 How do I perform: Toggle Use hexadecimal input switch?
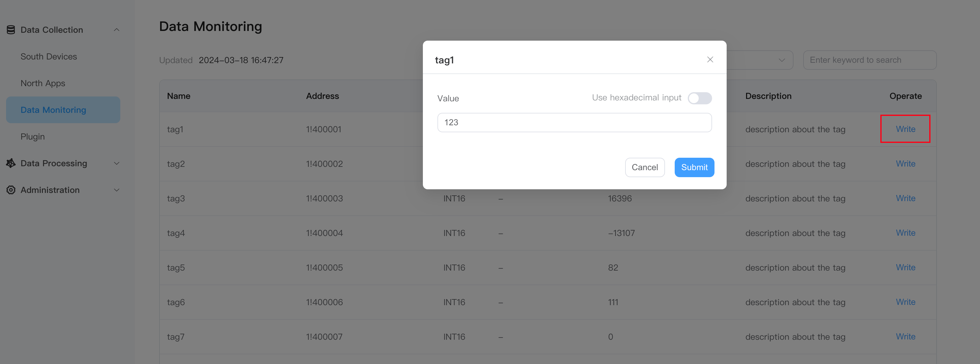(x=699, y=98)
